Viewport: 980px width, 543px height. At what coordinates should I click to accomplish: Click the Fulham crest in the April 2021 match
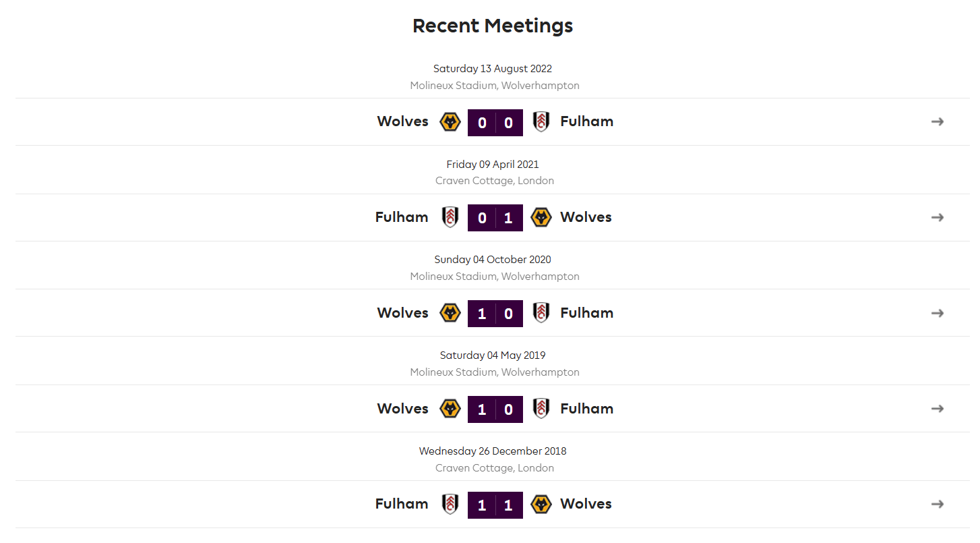[450, 217]
